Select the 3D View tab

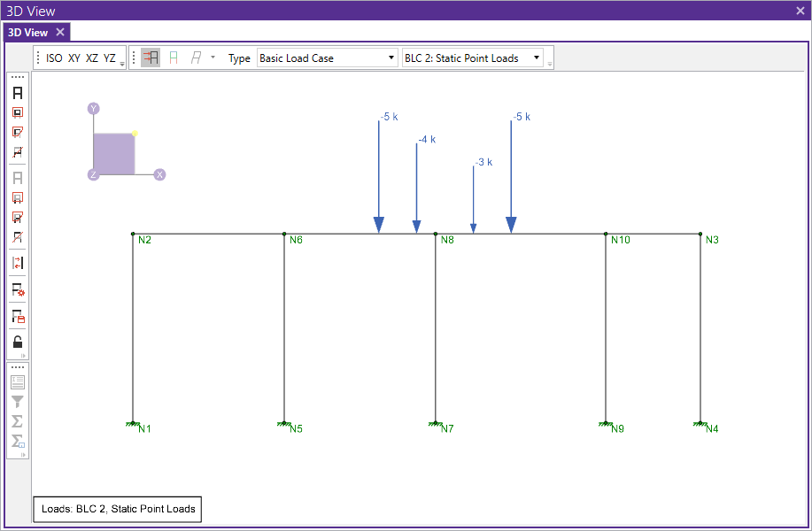pos(27,32)
